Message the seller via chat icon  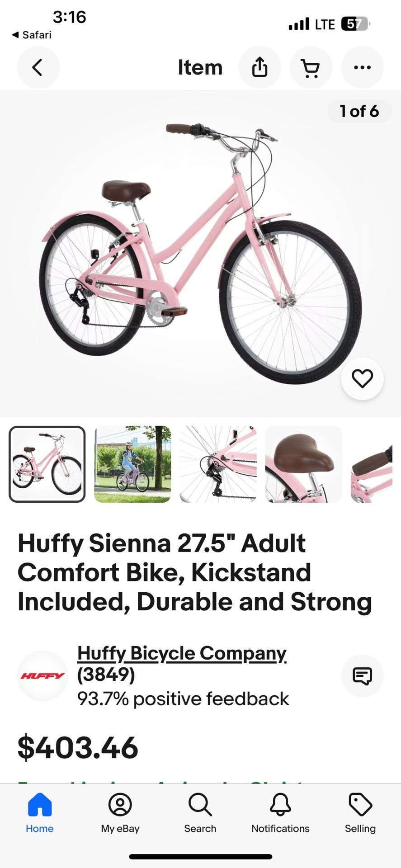tap(362, 676)
